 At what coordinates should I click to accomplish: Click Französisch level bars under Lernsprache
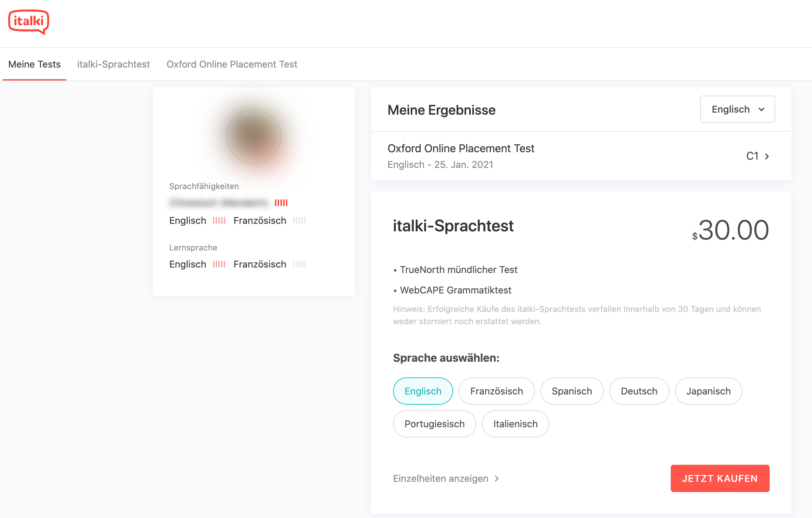pos(300,264)
